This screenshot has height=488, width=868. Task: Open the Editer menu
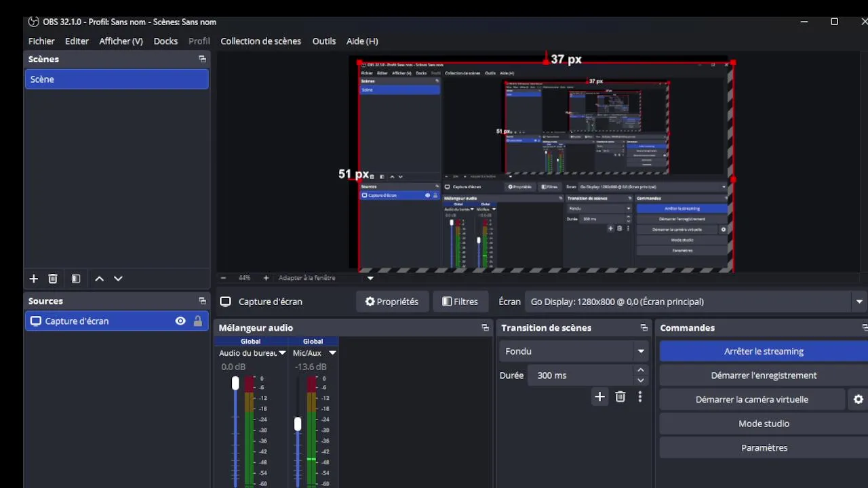tap(77, 41)
